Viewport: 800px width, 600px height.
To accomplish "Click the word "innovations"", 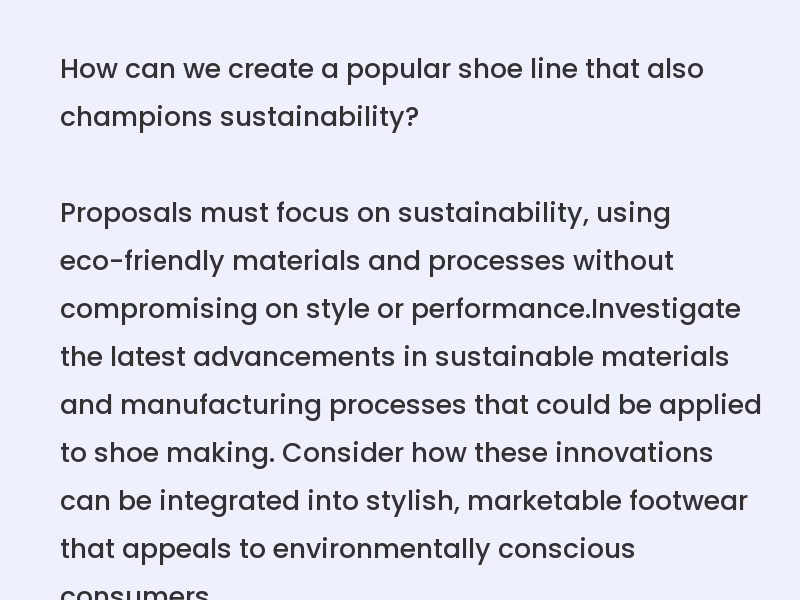I will point(634,453).
